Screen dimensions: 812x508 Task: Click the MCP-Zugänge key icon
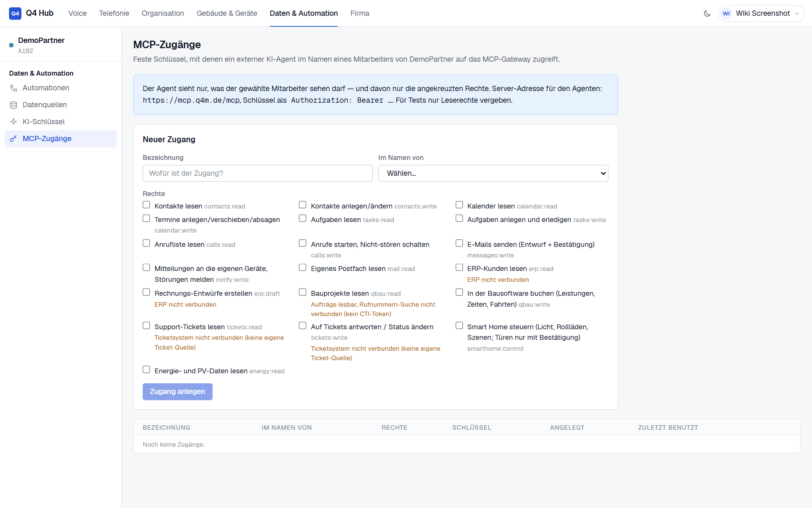click(x=14, y=139)
